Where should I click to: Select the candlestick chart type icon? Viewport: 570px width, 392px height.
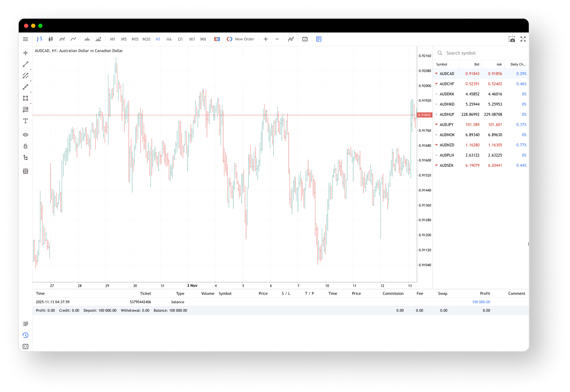[51, 39]
